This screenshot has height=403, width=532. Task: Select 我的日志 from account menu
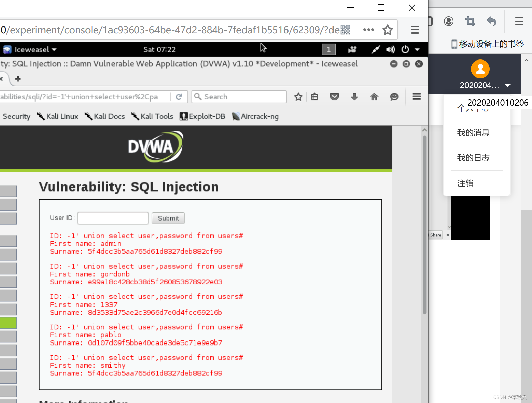473,158
